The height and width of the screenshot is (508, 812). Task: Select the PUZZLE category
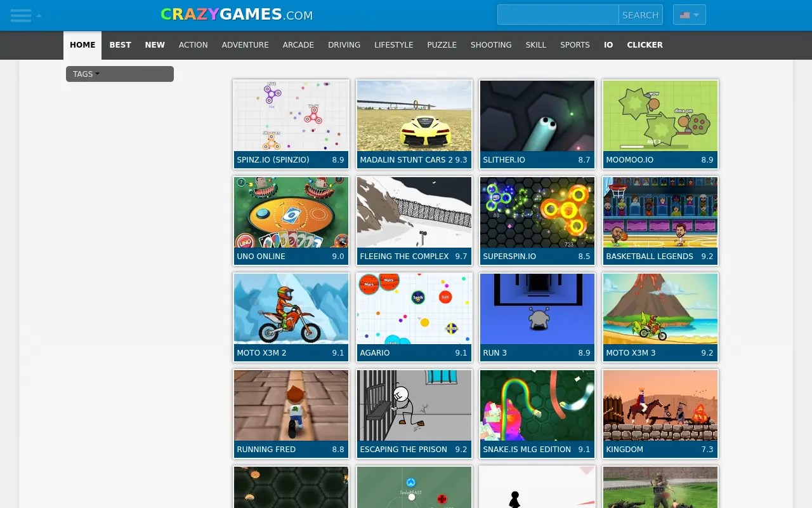point(442,45)
